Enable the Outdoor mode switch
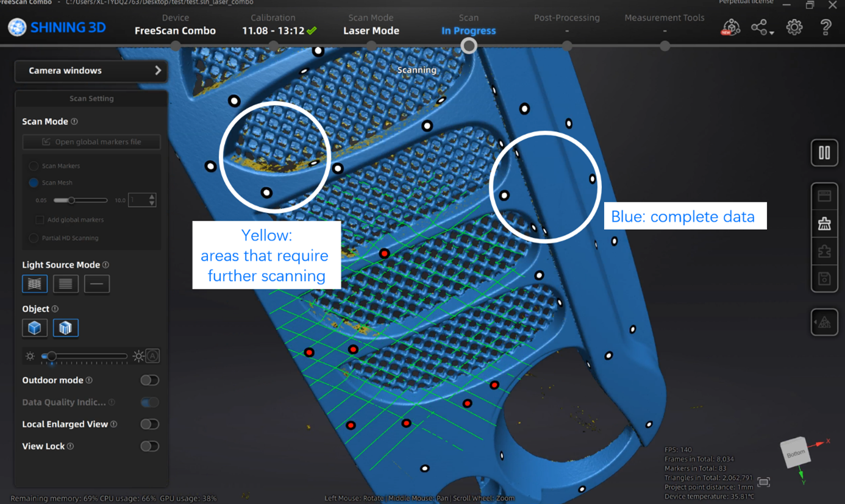This screenshot has width=845, height=504. pos(149,380)
